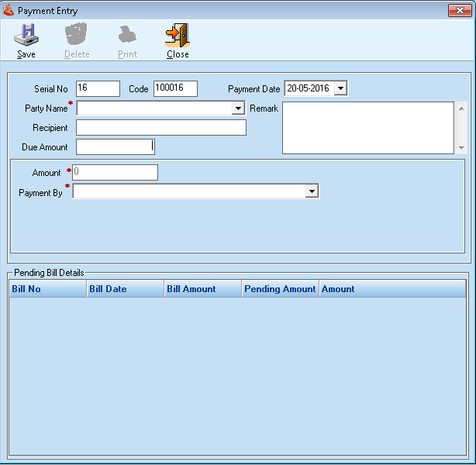
Task: Click the Print toolbar icon
Action: [x=127, y=36]
